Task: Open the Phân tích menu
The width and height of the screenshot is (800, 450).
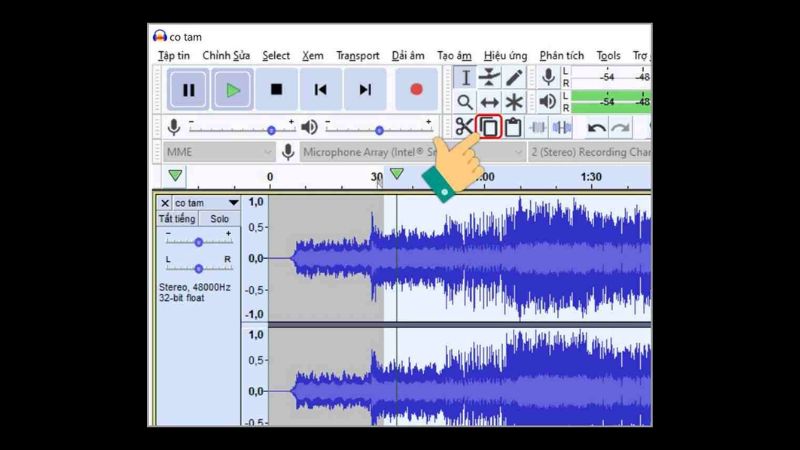Action: click(x=561, y=55)
